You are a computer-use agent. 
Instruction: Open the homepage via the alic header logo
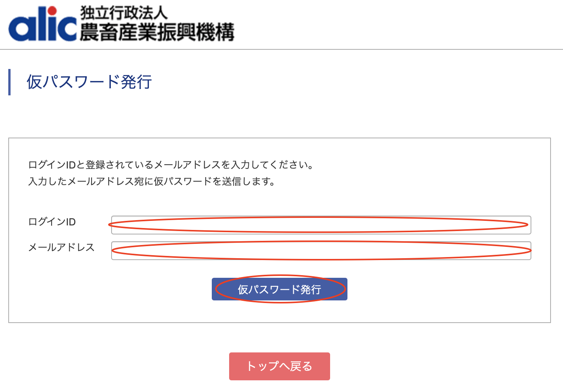point(42,24)
